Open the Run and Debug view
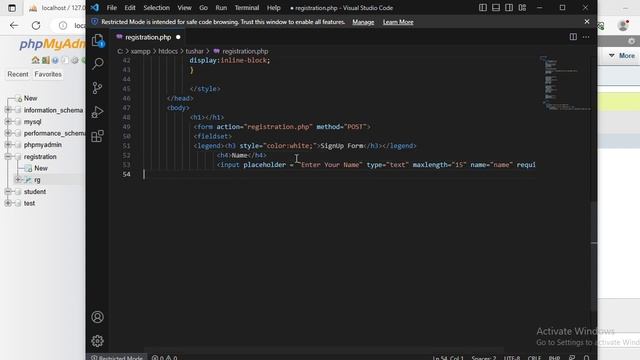This screenshot has width=640, height=360. 98,112
